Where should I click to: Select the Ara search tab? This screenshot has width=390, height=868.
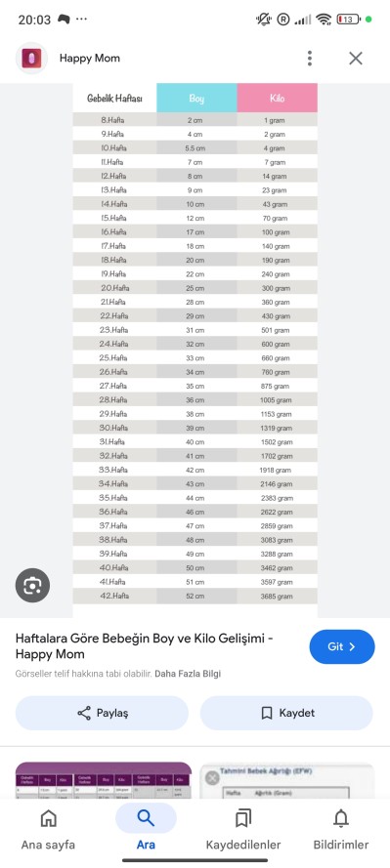click(146, 829)
